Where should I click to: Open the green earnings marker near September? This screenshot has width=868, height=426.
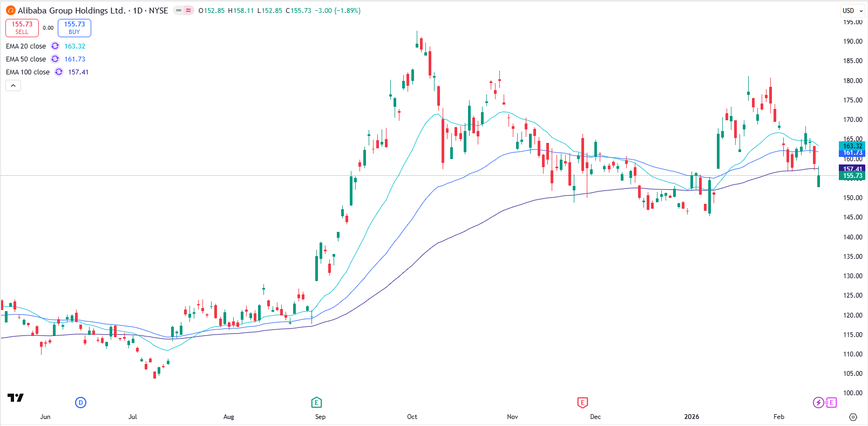(316, 402)
